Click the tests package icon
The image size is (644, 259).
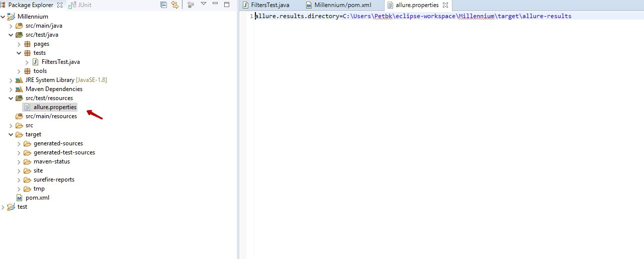[x=27, y=53]
